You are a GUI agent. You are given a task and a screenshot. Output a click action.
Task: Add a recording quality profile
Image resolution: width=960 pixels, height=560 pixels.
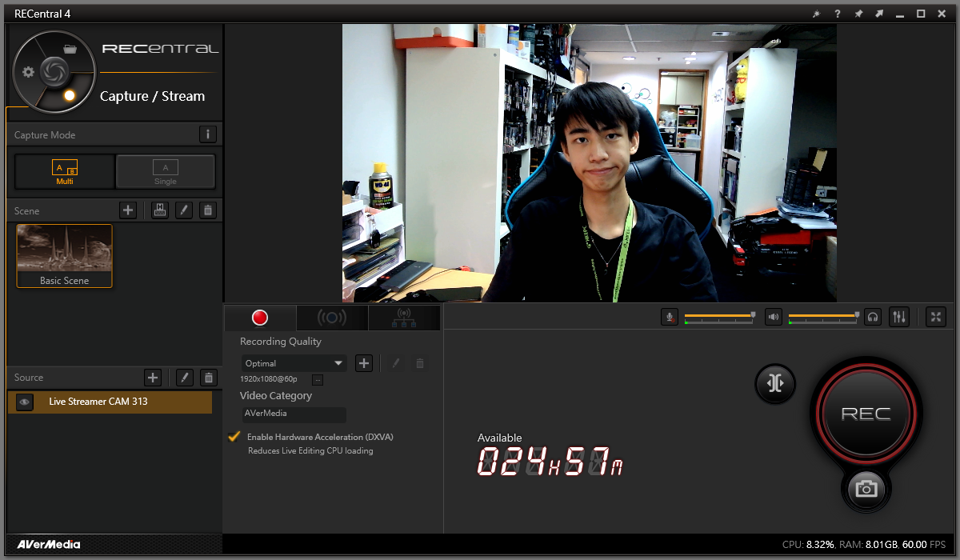(364, 363)
